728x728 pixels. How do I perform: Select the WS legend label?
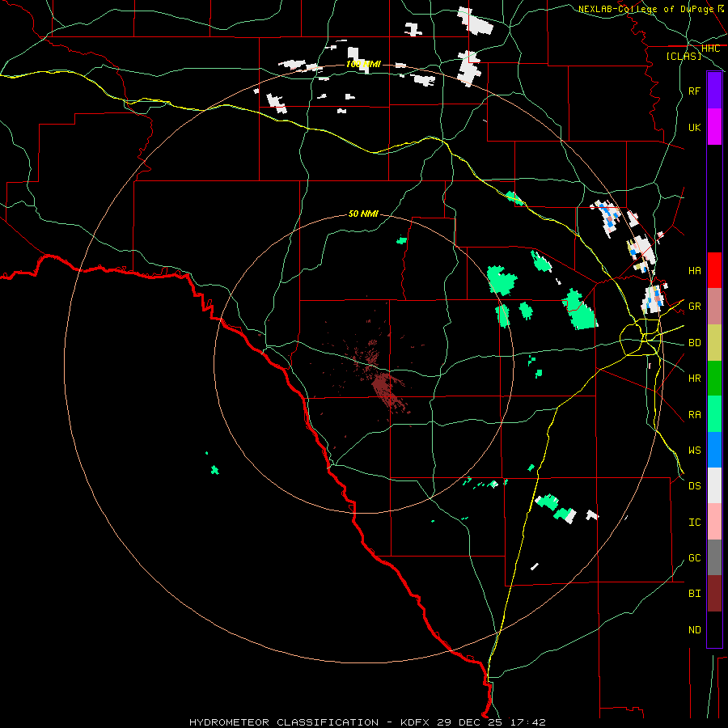pyautogui.click(x=695, y=451)
